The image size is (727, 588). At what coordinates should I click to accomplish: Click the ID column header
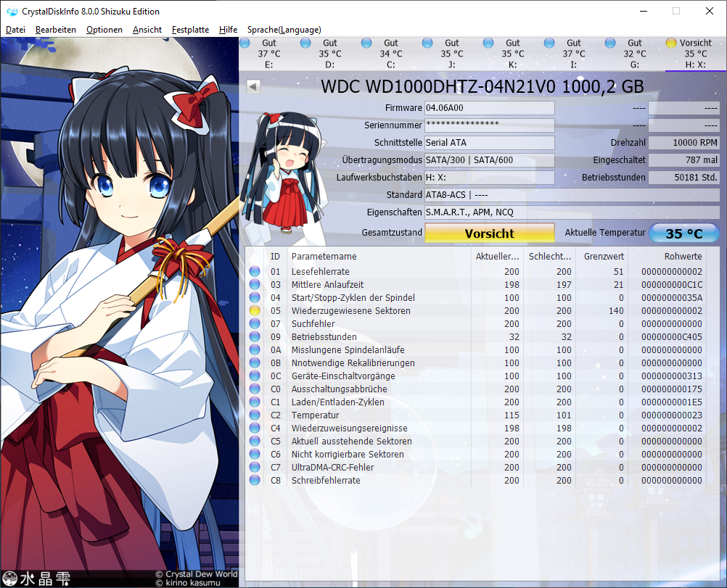276,256
